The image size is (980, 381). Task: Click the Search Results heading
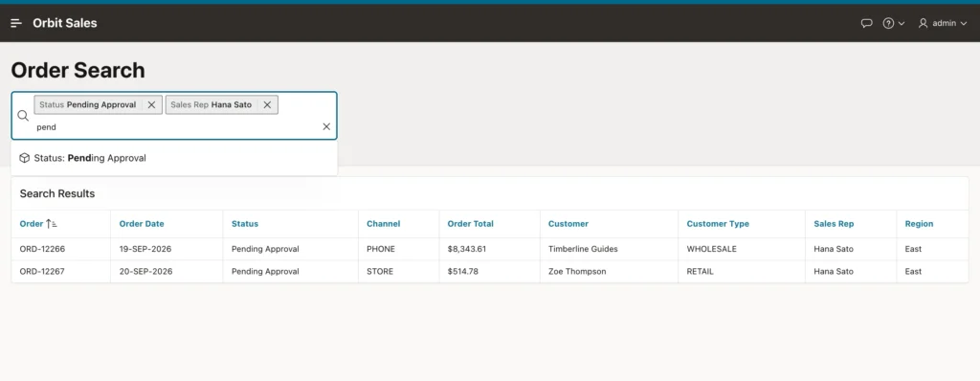tap(56, 194)
